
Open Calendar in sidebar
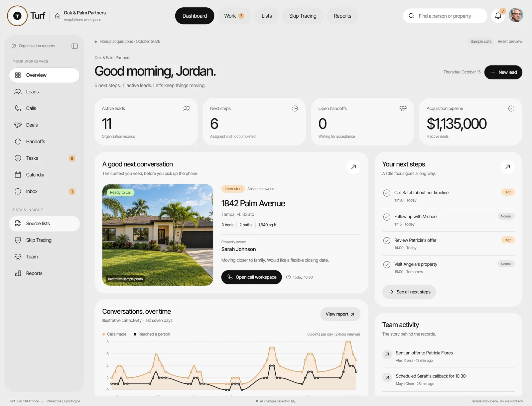pos(44,175)
